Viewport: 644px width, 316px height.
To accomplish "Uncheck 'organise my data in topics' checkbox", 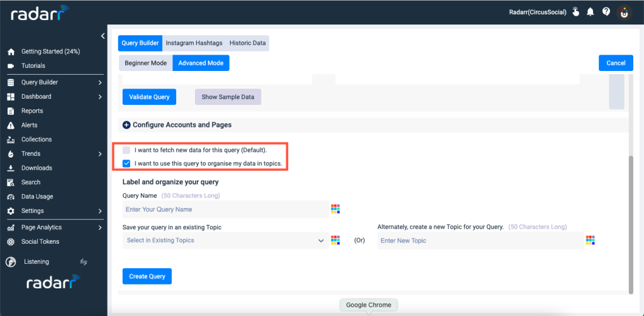I will pos(126,163).
